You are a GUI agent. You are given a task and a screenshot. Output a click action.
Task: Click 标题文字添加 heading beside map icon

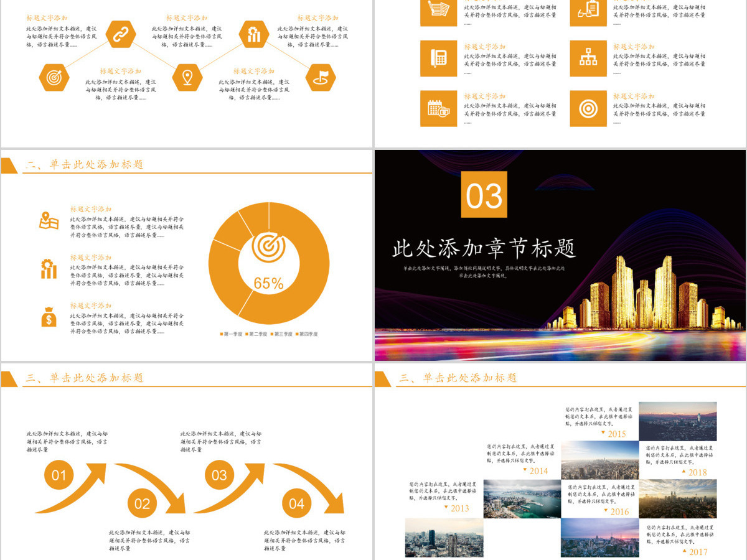91,209
